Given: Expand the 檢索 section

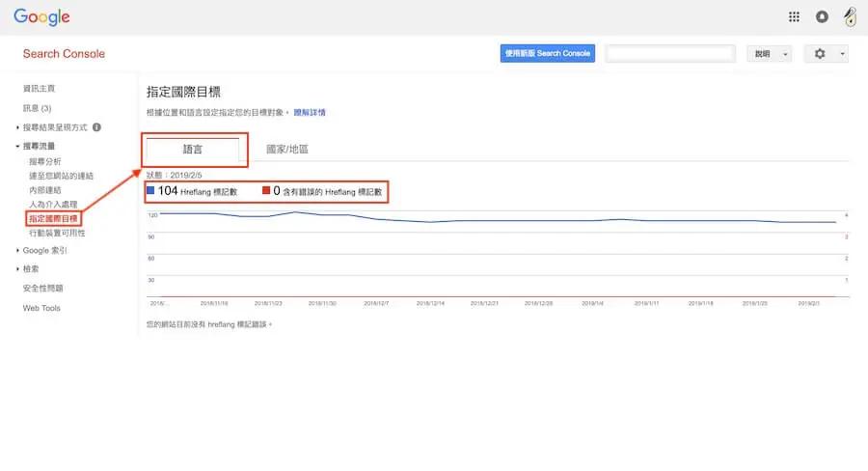Looking at the screenshot, I should (17, 268).
